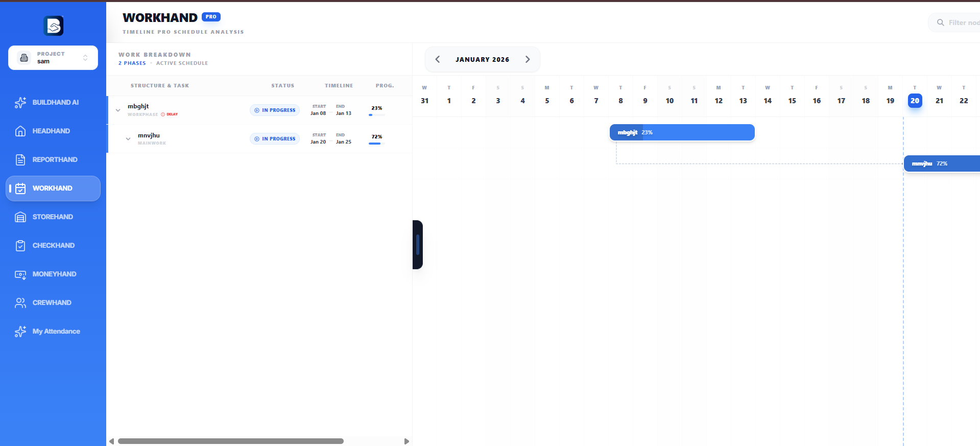Collapse the mbghjt work phase row
This screenshot has height=446, width=980.
[x=118, y=110]
